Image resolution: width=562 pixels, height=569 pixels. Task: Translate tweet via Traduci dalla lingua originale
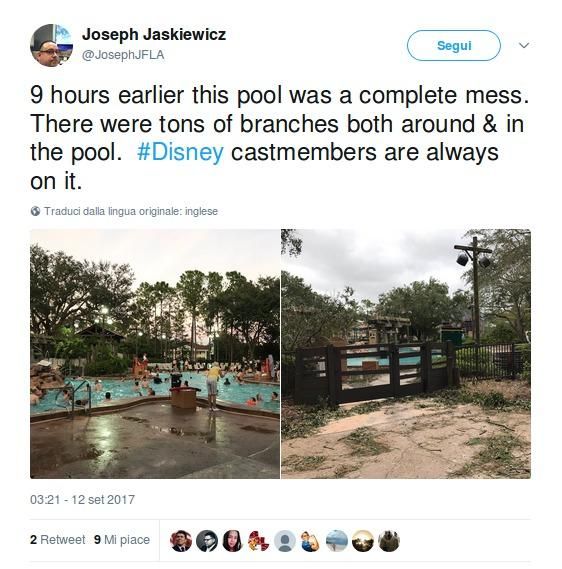131,211
